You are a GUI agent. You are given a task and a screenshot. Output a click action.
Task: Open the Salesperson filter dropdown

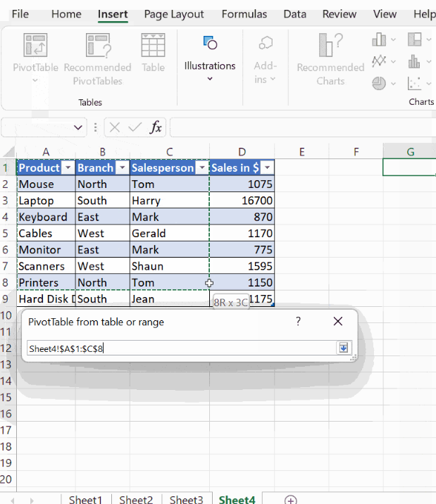pos(202,168)
